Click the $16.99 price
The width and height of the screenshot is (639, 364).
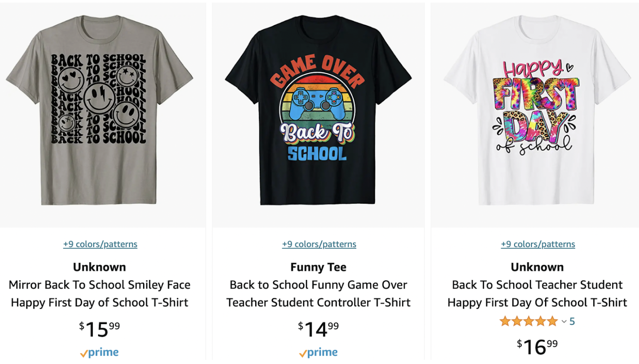pyautogui.click(x=537, y=347)
